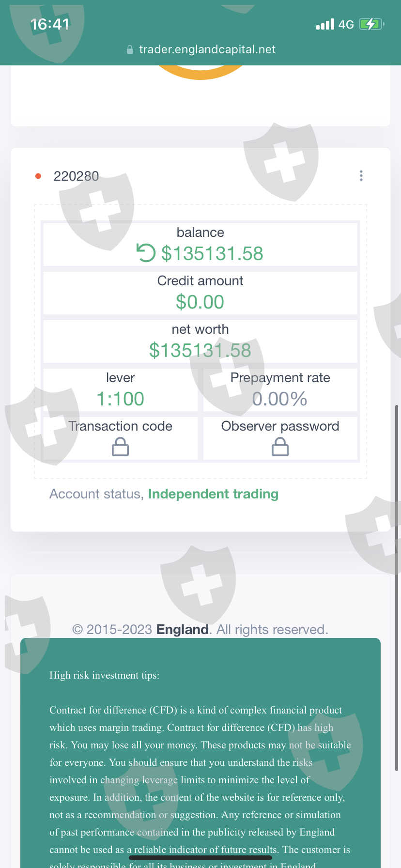Tap the red dot beside account 220280

(38, 176)
